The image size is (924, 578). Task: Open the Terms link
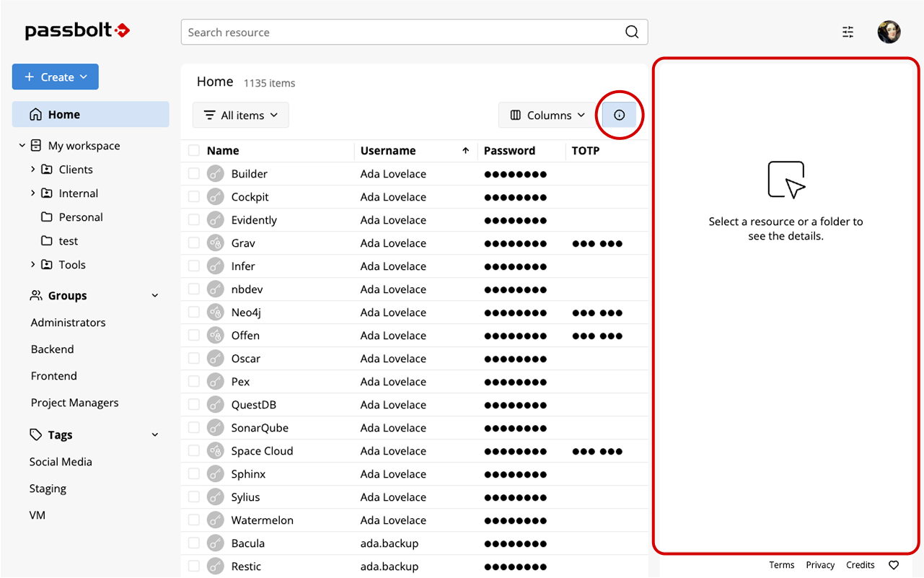782,565
